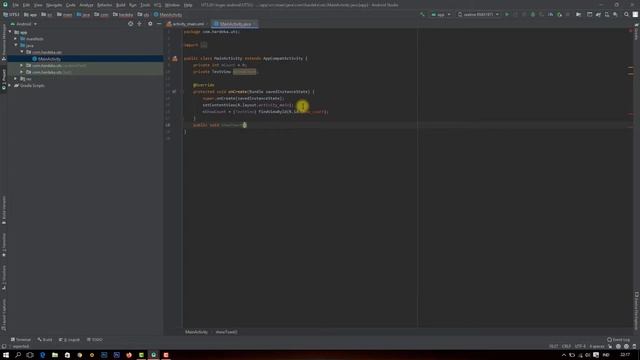This screenshot has width=640, height=360.
Task: Click the Make Project hammer icon
Action: click(x=422, y=14)
